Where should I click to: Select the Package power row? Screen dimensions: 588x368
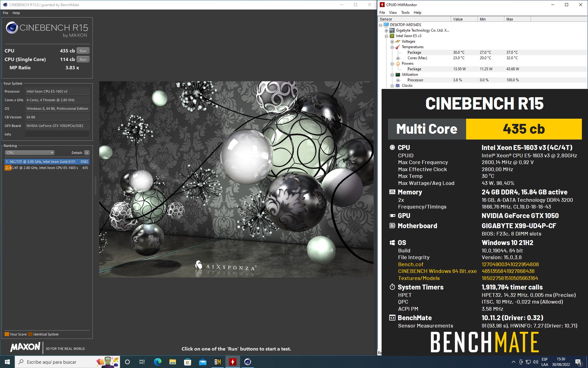pos(483,69)
